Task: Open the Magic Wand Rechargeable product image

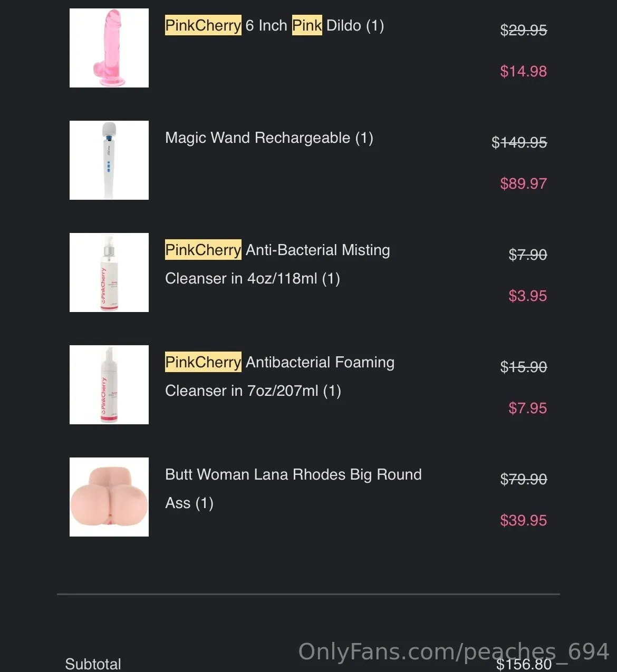Action: point(109,160)
